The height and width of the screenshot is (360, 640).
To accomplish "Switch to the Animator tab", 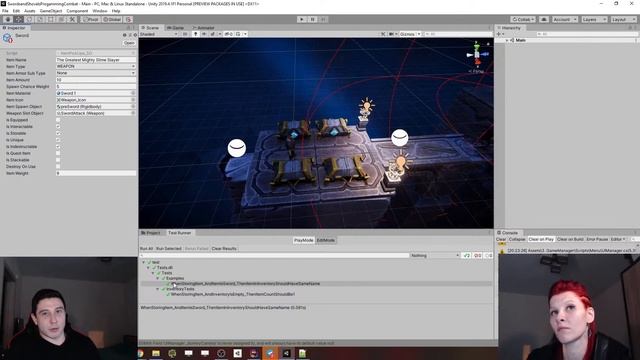I will click(204, 28).
